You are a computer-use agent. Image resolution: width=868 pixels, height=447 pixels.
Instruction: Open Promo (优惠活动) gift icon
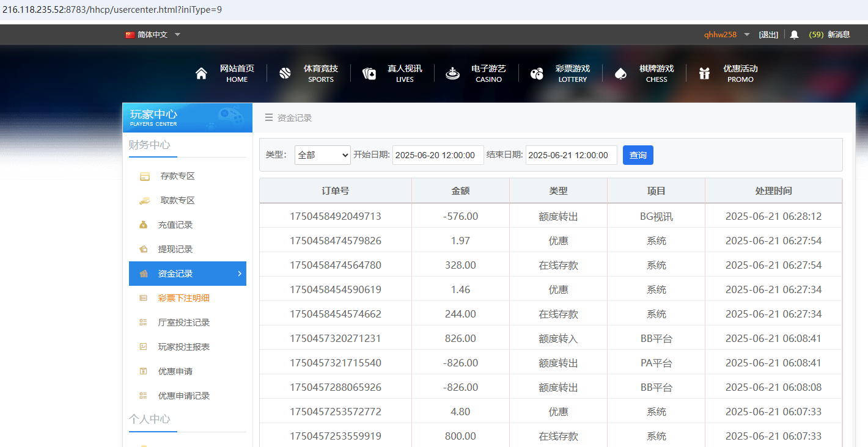pos(704,72)
